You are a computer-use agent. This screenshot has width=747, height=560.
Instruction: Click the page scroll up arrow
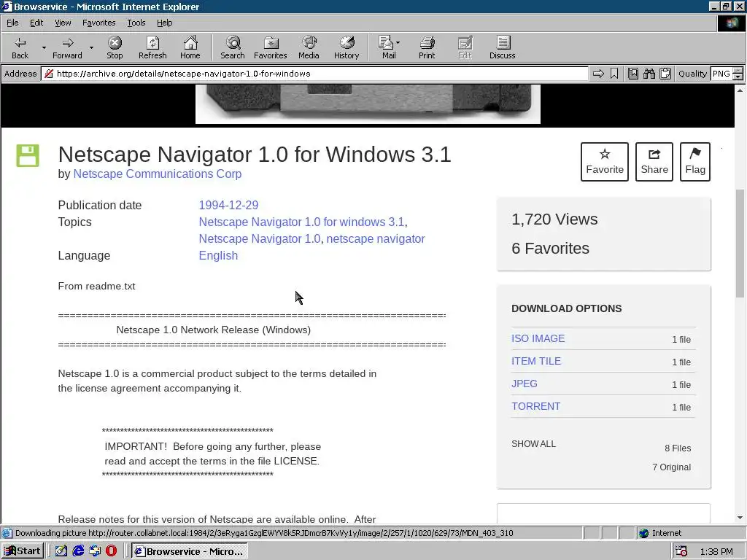pyautogui.click(x=740, y=90)
